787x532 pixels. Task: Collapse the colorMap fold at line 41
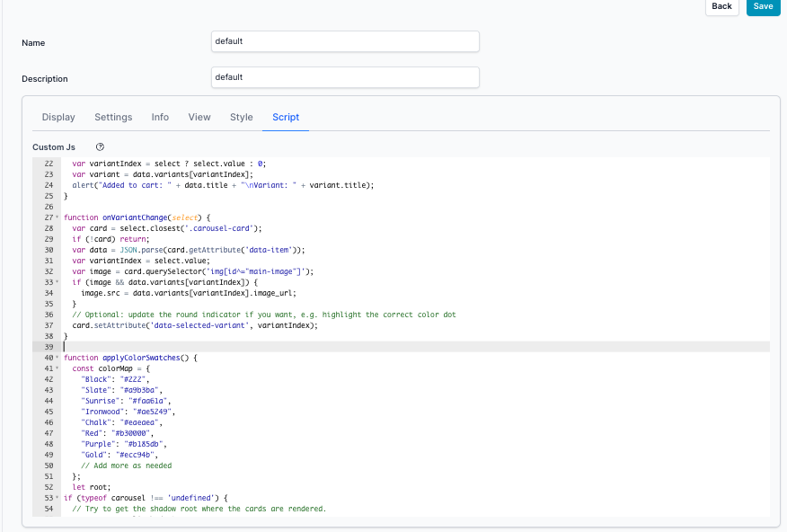tap(57, 368)
